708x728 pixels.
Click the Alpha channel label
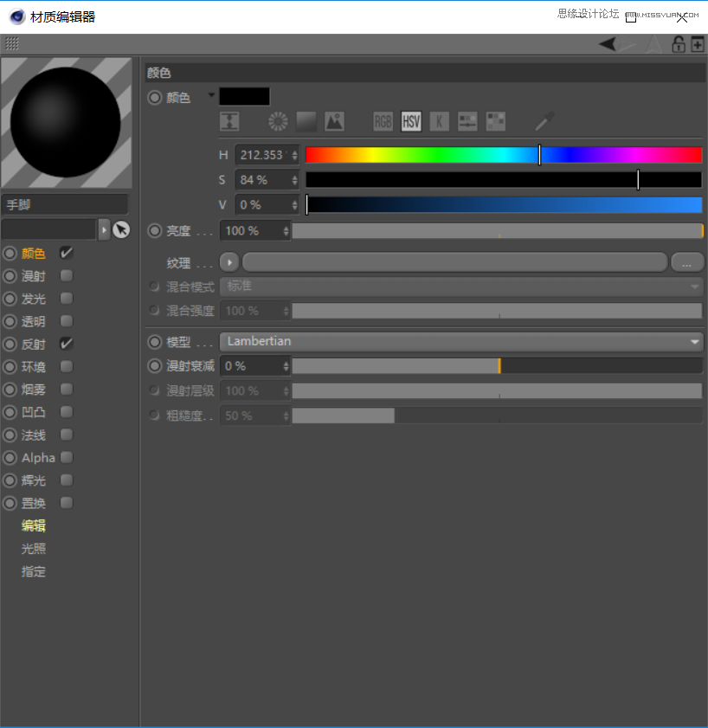pyautogui.click(x=38, y=457)
